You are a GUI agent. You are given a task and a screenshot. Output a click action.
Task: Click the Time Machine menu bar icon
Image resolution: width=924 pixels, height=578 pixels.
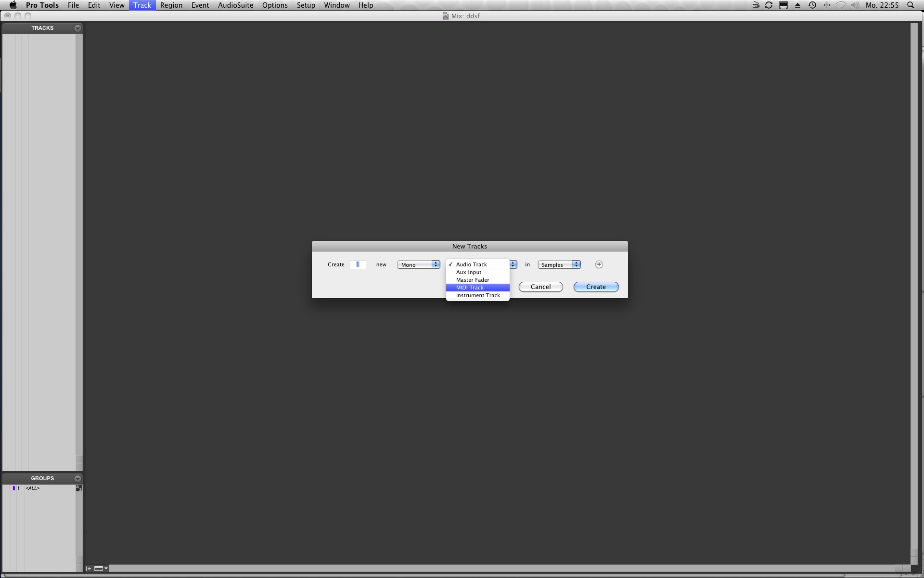[x=812, y=5]
